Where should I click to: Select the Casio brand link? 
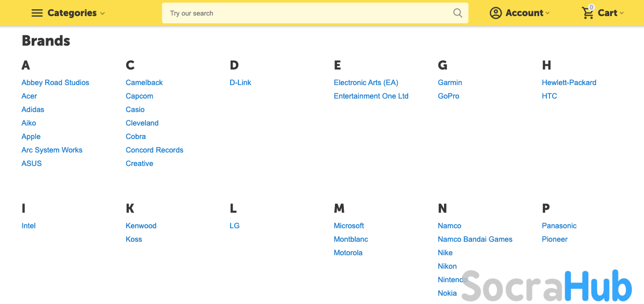click(x=135, y=109)
